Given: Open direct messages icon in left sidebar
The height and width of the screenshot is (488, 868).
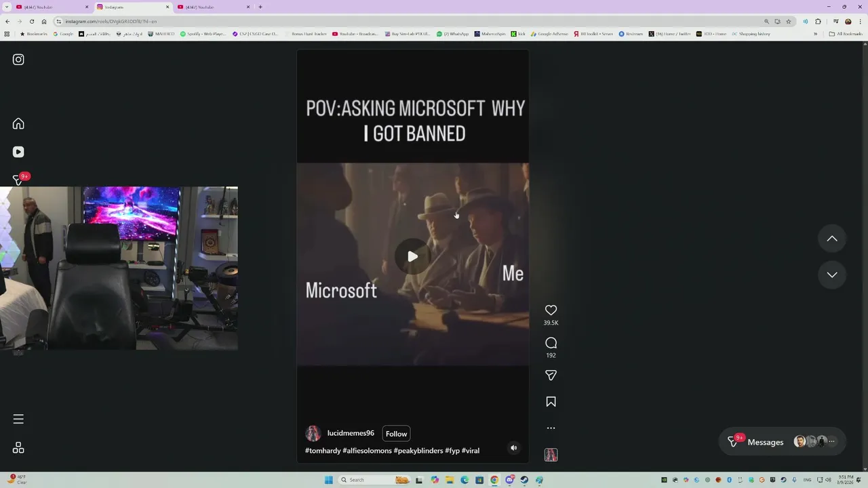Looking at the screenshot, I should [18, 180].
